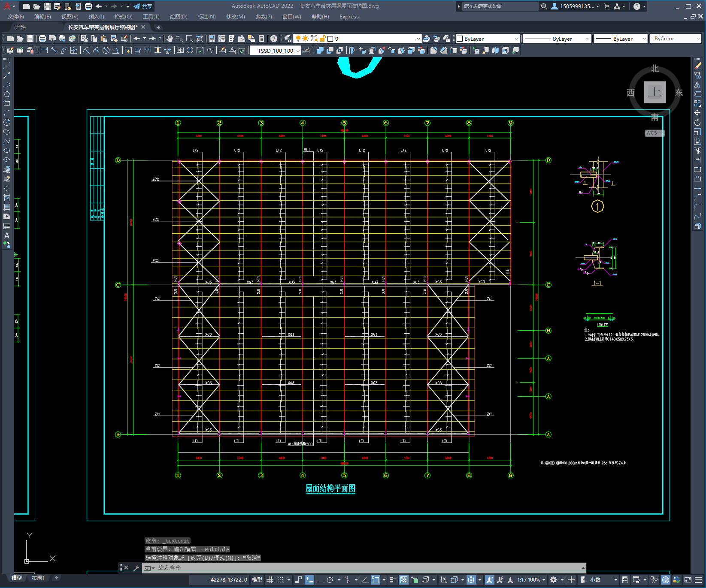Click the 上 face of the ViewCube
Viewport: 706px width, 588px height.
pos(654,92)
